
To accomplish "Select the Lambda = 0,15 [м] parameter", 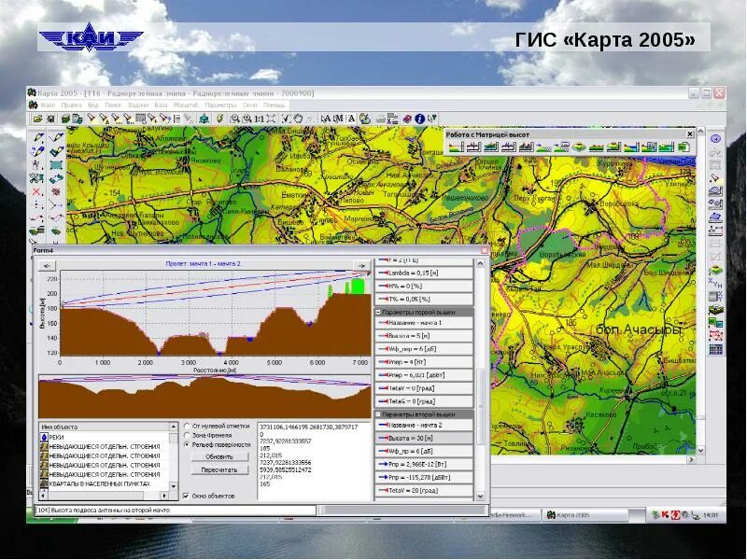I will coord(424,273).
